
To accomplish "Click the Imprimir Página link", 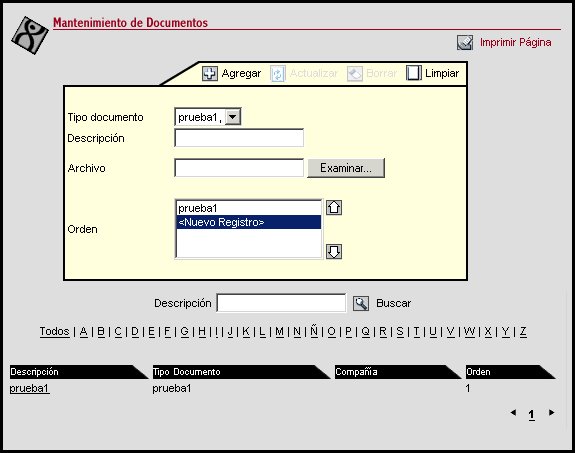I will (515, 43).
